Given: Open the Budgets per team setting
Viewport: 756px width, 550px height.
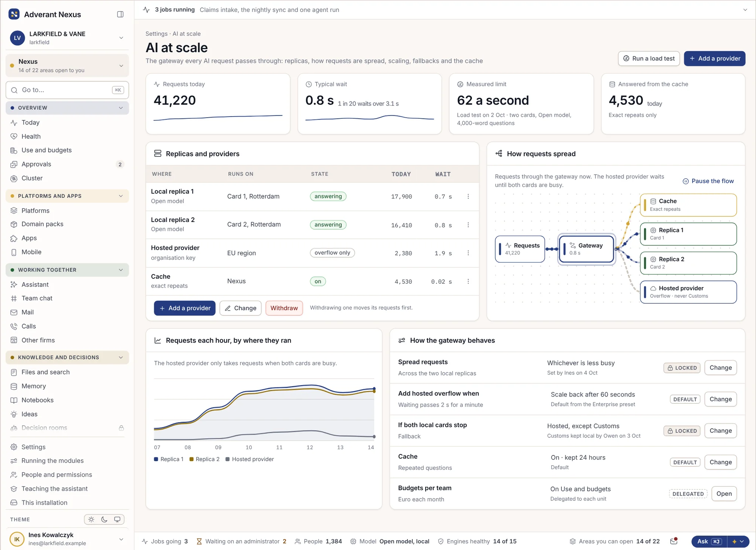Looking at the screenshot, I should pyautogui.click(x=724, y=494).
